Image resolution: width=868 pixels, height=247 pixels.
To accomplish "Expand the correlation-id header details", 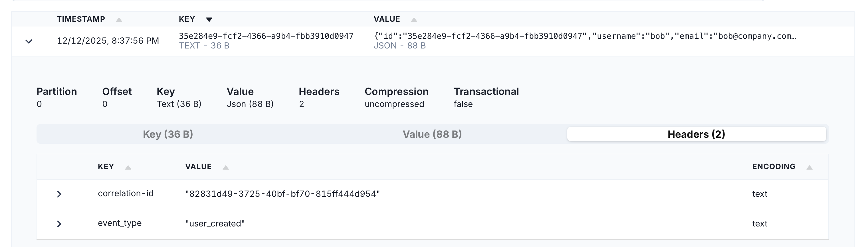I will click(60, 194).
